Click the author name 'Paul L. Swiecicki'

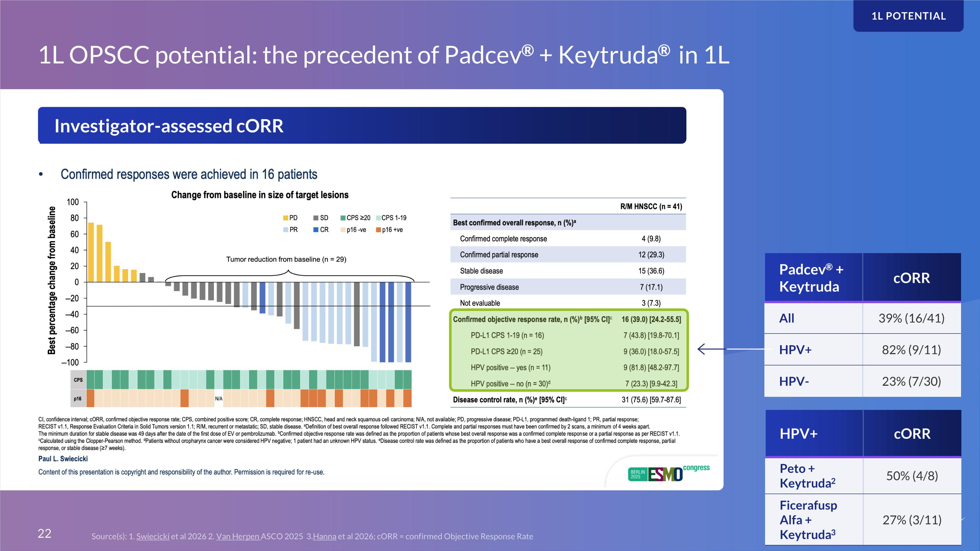63,459
